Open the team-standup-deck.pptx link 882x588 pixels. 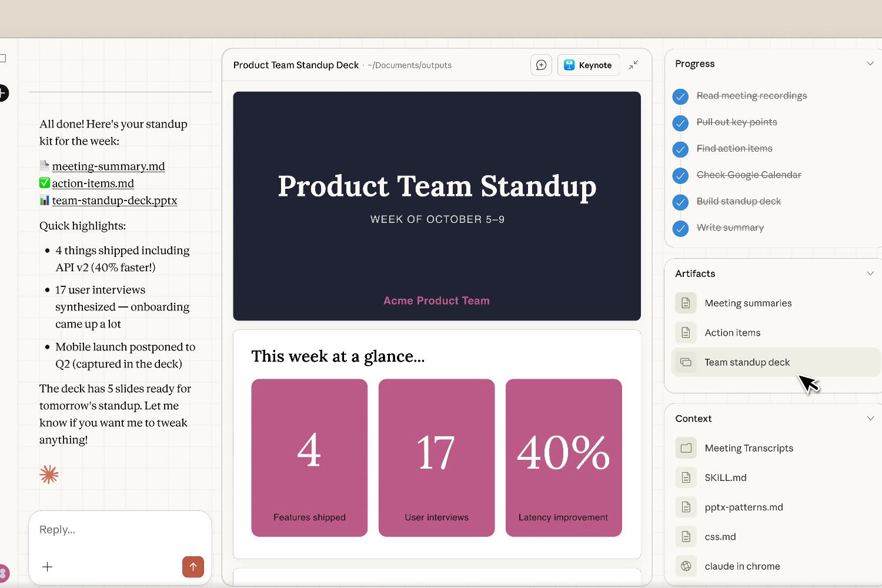click(x=115, y=201)
